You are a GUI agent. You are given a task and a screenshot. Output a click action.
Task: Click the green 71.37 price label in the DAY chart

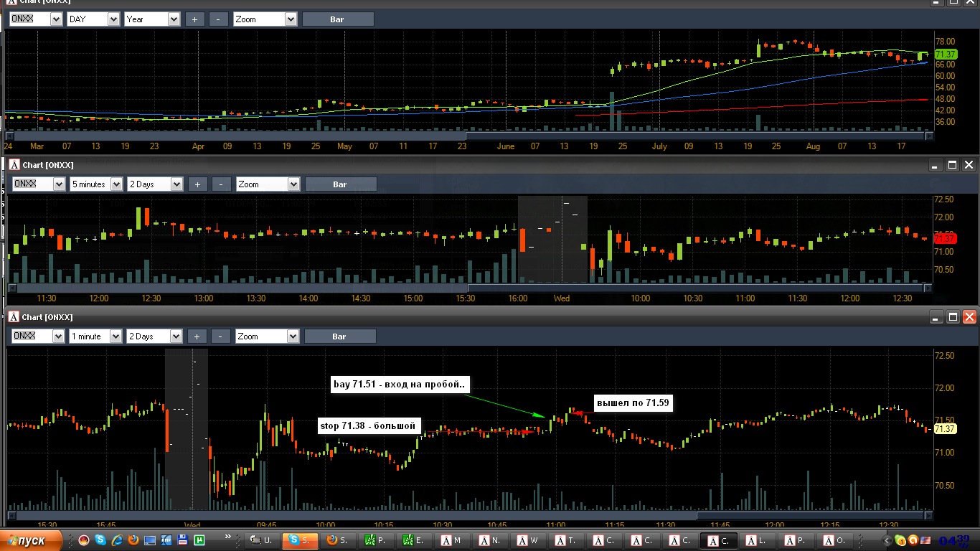946,55
